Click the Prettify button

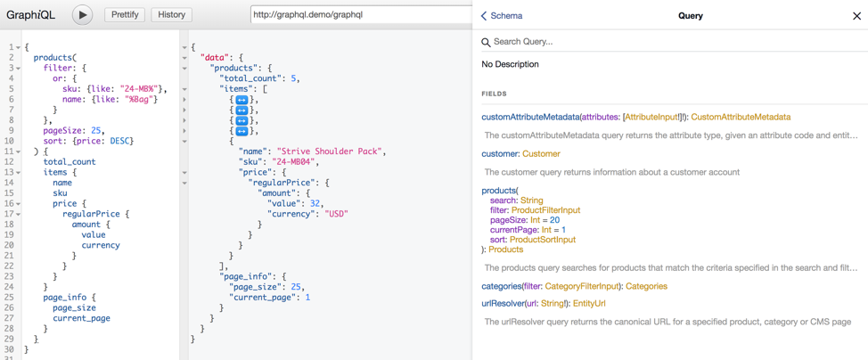click(125, 15)
